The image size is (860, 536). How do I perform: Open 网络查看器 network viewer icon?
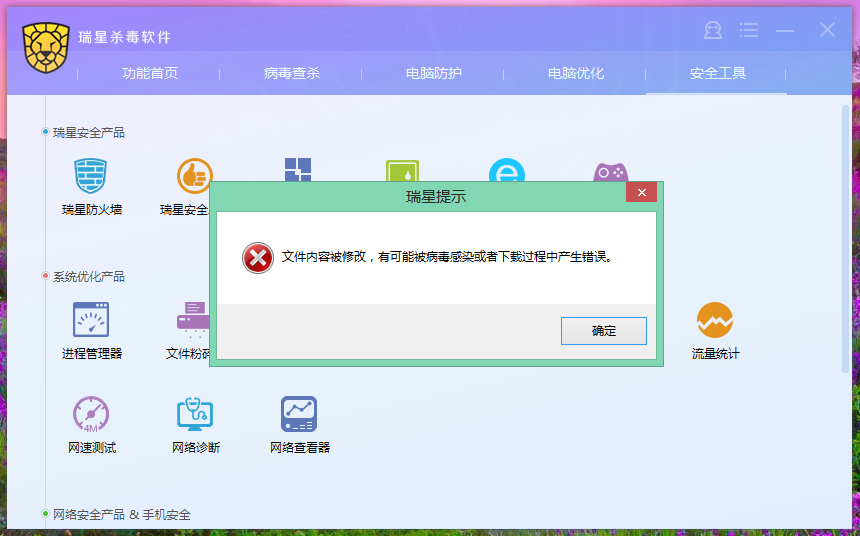point(299,414)
